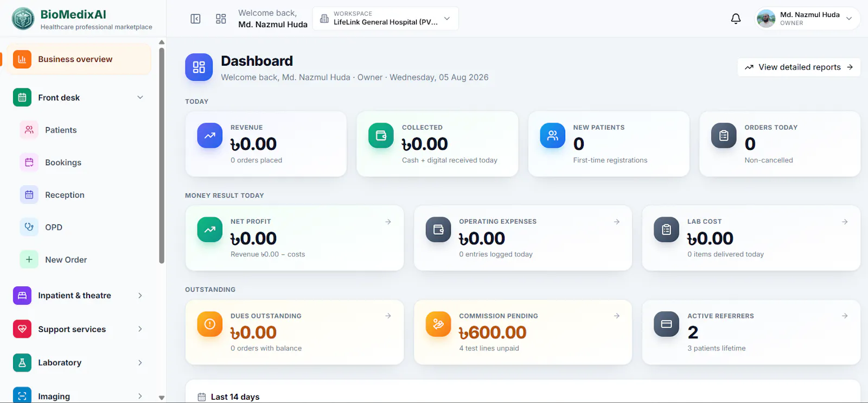The image size is (868, 403).
Task: Open the Lab Cost card arrow
Action: (845, 222)
